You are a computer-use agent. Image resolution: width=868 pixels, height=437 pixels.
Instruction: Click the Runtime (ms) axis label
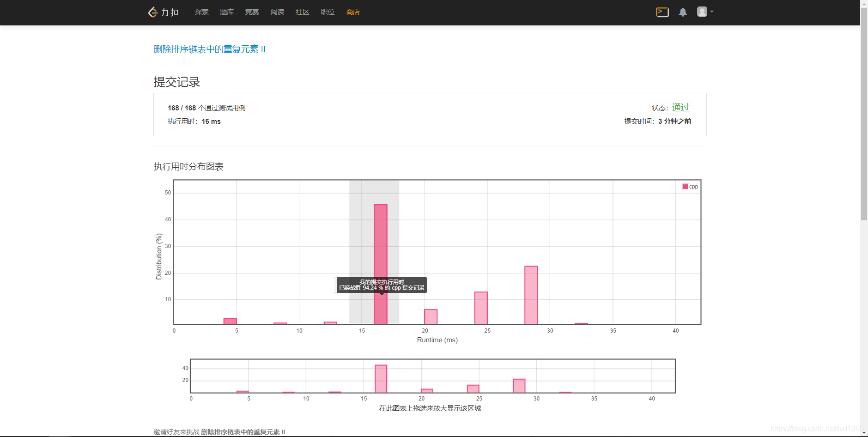[x=437, y=340]
